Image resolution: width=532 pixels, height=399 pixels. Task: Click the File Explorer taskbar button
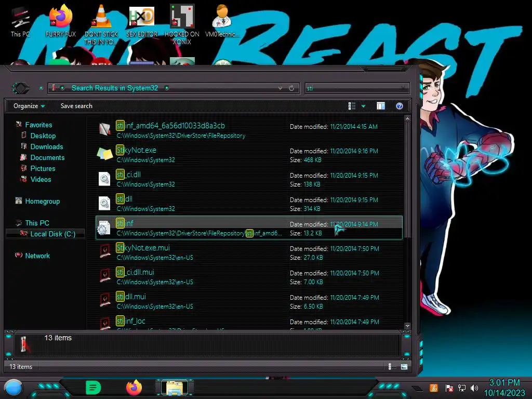[175, 388]
